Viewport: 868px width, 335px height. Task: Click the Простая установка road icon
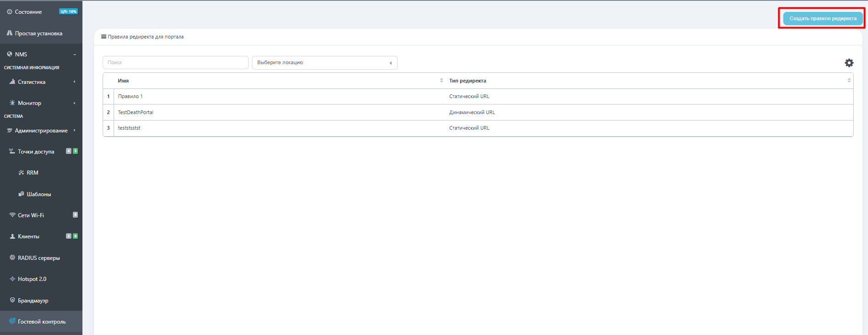[10, 33]
